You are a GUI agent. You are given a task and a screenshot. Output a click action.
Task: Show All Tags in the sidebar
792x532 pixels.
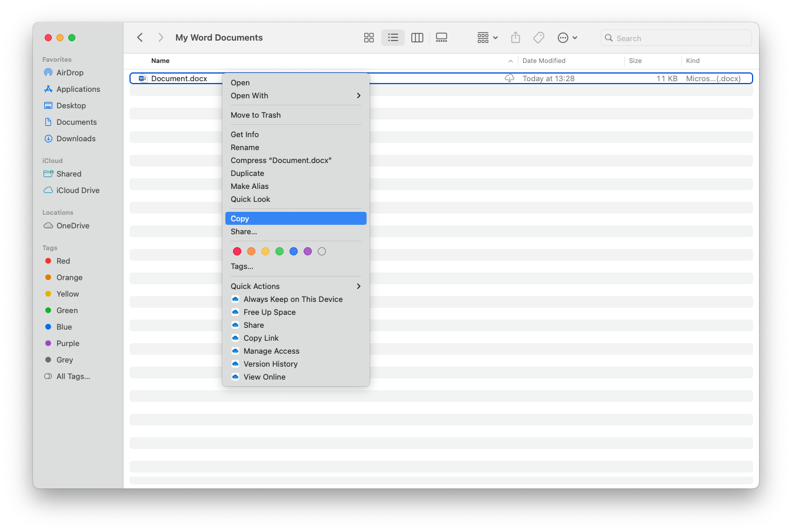click(67, 376)
